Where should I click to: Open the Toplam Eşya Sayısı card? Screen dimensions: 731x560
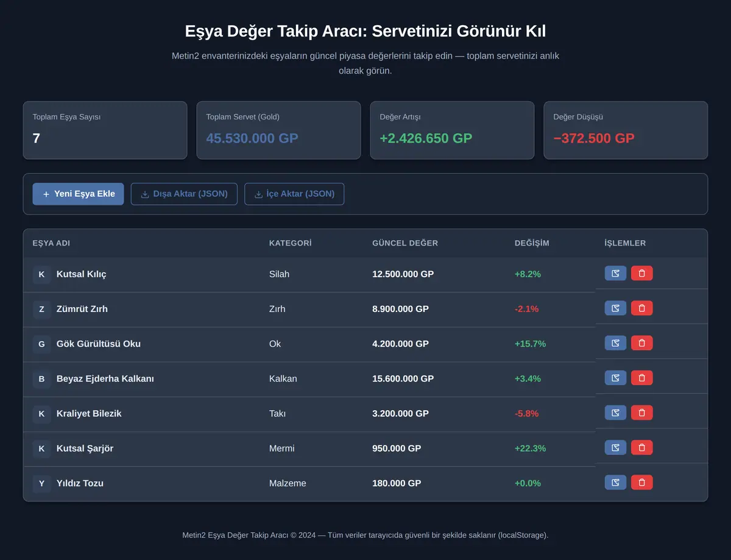[105, 130]
